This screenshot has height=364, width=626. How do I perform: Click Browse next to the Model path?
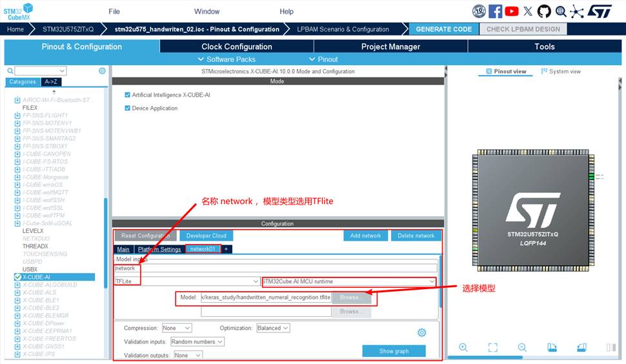click(351, 298)
